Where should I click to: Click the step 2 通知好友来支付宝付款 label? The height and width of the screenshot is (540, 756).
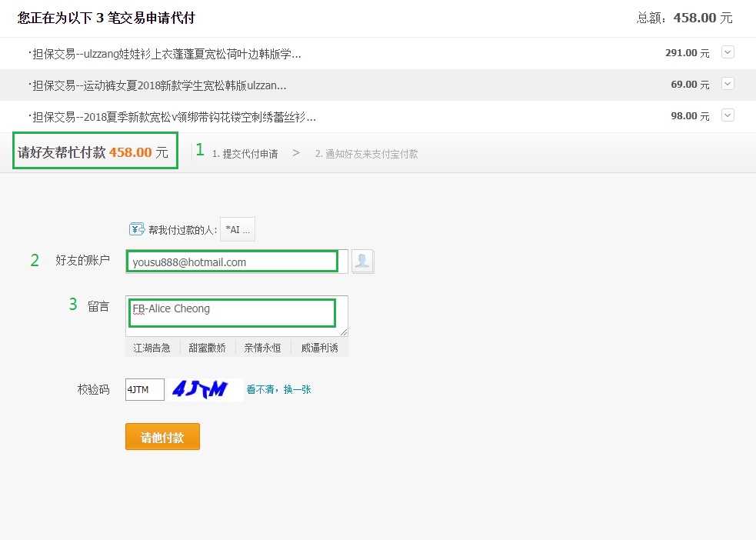pyautogui.click(x=367, y=154)
